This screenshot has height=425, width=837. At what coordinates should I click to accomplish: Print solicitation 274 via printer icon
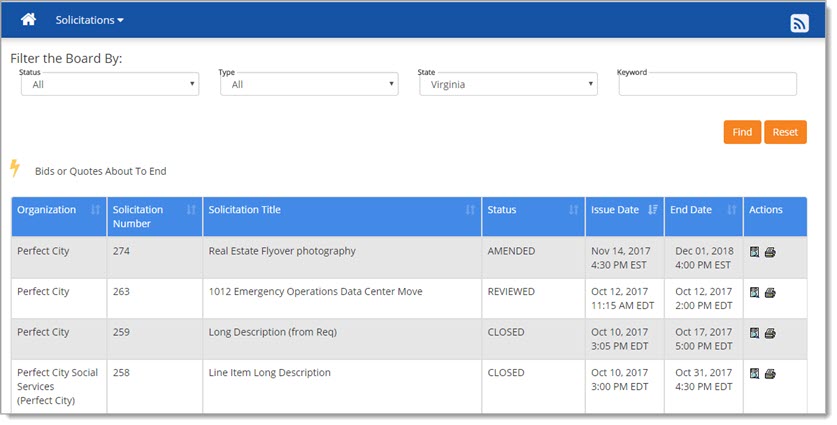[770, 252]
